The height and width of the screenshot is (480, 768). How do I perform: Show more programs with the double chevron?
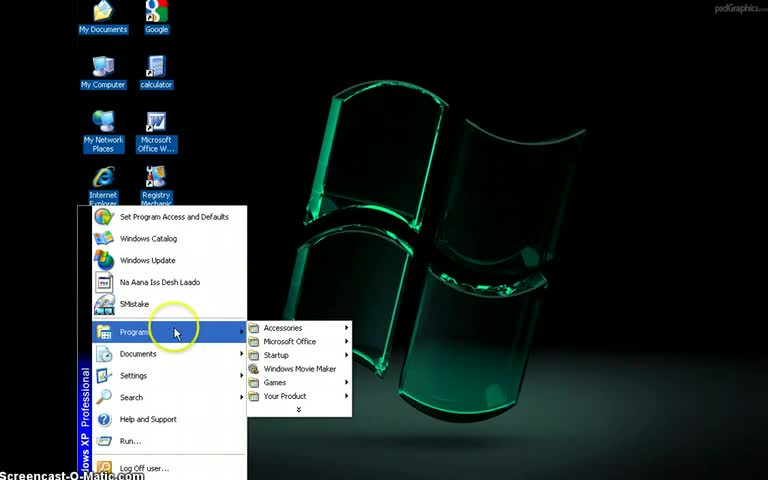(x=299, y=409)
